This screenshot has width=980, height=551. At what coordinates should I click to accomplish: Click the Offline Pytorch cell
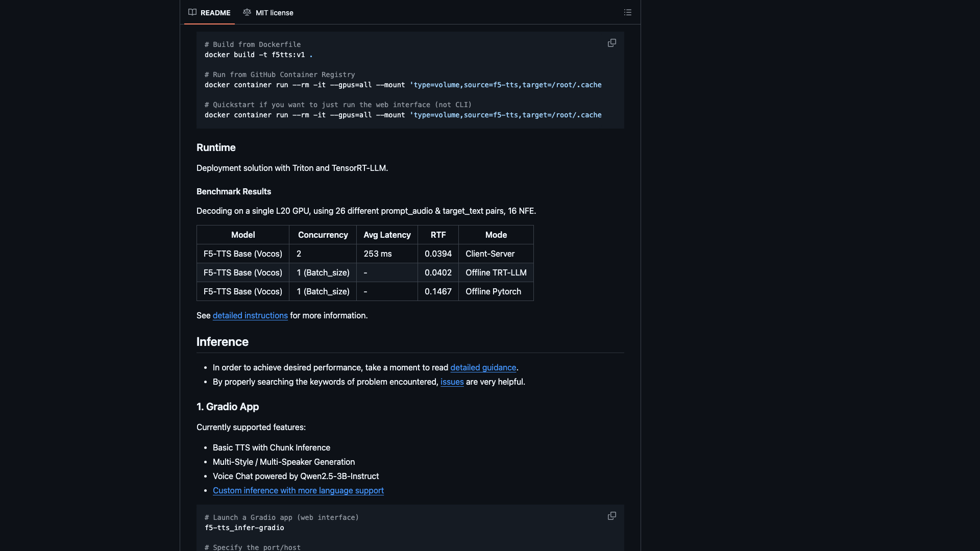tap(496, 291)
